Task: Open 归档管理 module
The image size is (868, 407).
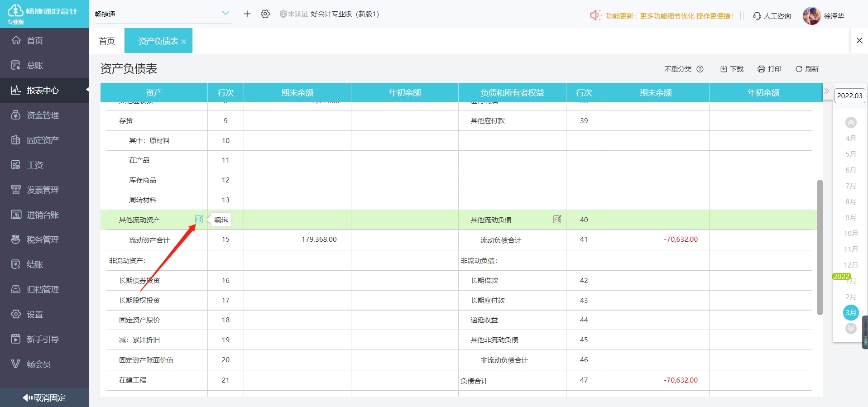Action: [44, 289]
